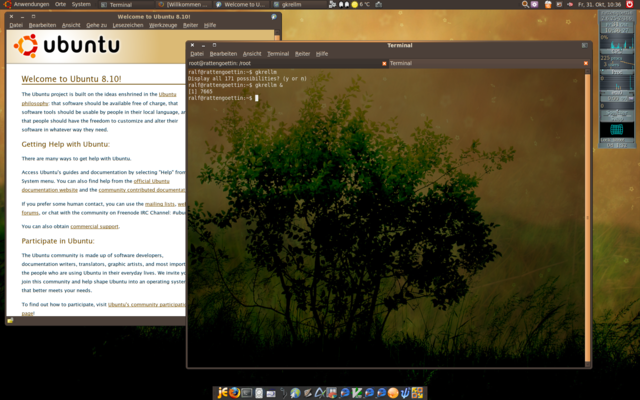Click the 'Getting Help with Ubuntu:' heading
Viewport: 640px width, 400px height.
click(x=66, y=144)
